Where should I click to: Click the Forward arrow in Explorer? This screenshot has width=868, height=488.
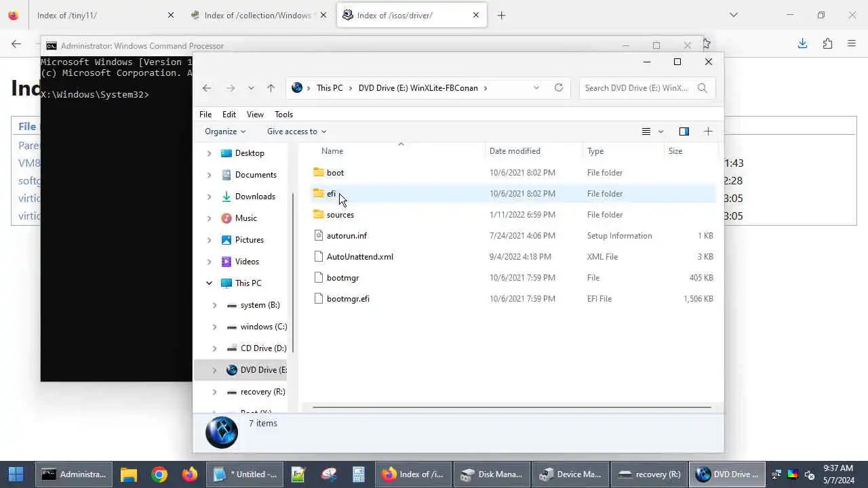pyautogui.click(x=231, y=88)
